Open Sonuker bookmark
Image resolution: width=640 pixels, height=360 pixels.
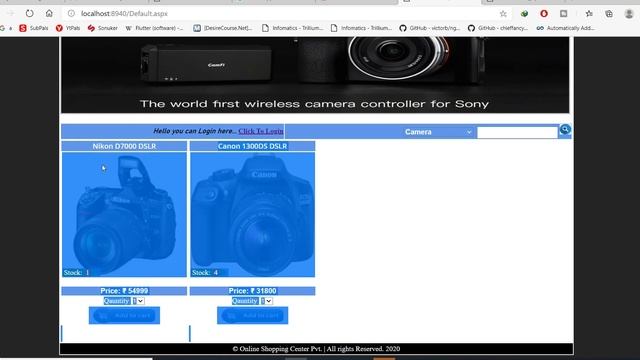pos(102,28)
